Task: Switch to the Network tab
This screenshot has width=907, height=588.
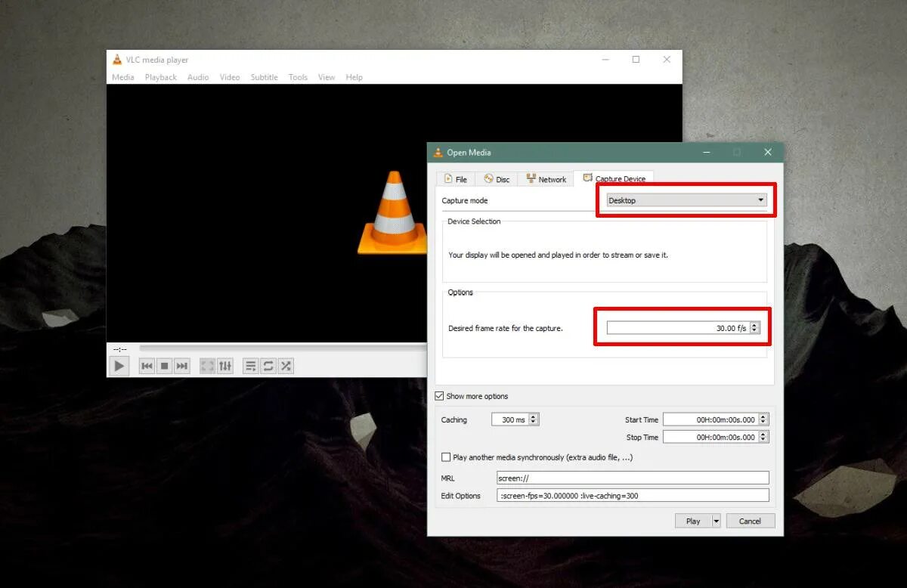Action: pyautogui.click(x=546, y=179)
